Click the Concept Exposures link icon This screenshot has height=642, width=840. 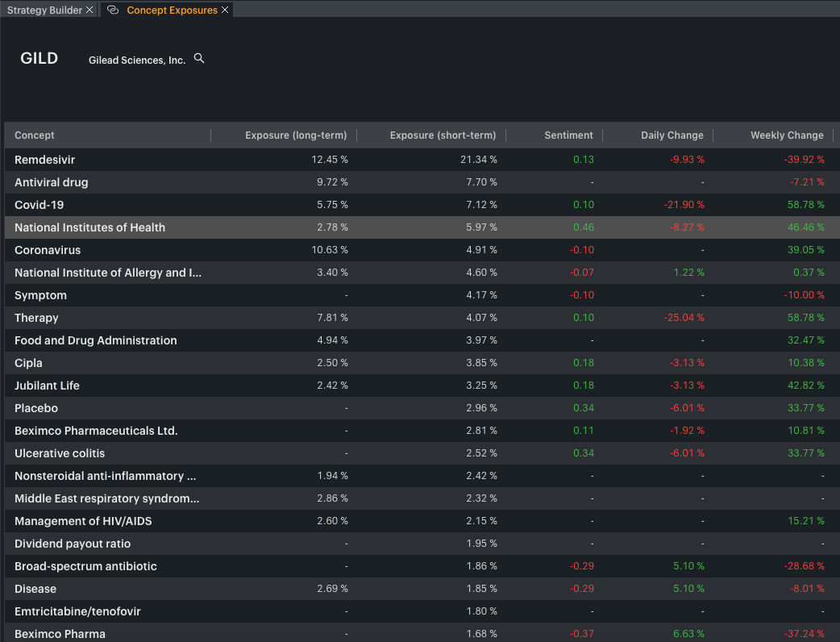(x=113, y=10)
